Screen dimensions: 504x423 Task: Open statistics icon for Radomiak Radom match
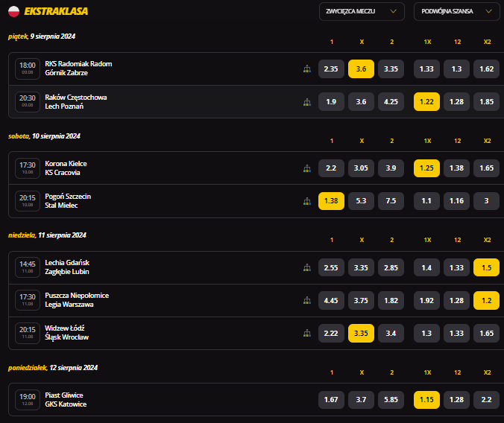(x=307, y=69)
